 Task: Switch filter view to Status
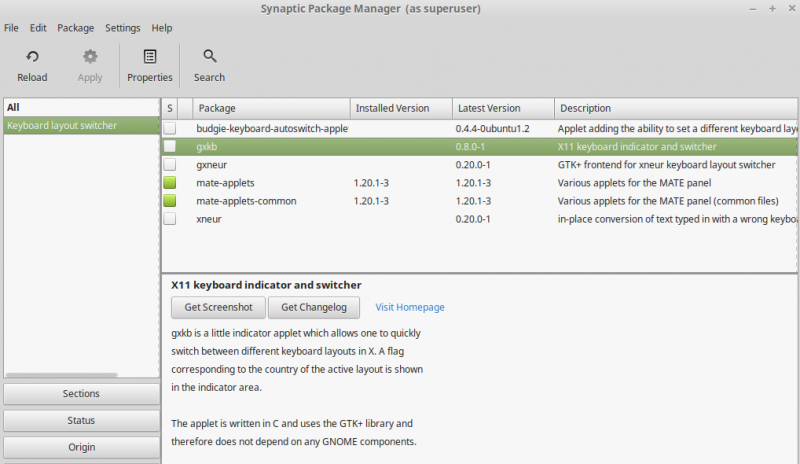pos(81,420)
